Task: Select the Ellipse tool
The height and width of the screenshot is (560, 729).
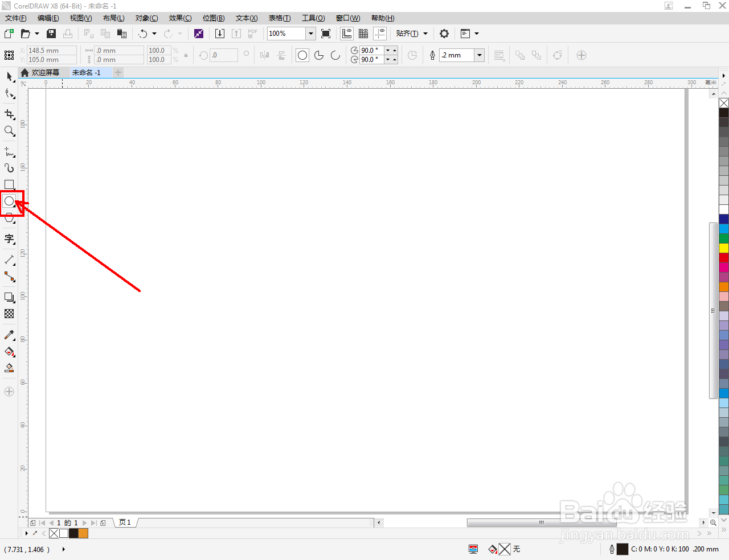Action: click(9, 201)
